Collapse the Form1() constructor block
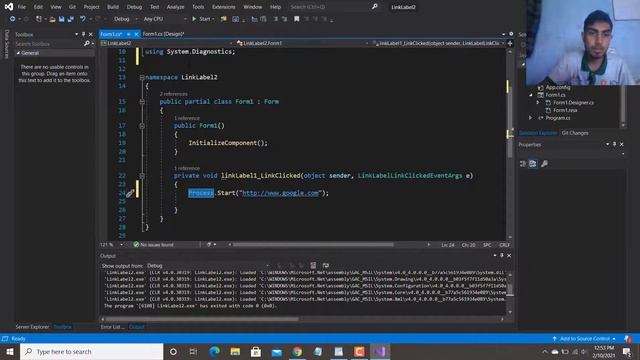The height and width of the screenshot is (360, 640). click(142, 126)
